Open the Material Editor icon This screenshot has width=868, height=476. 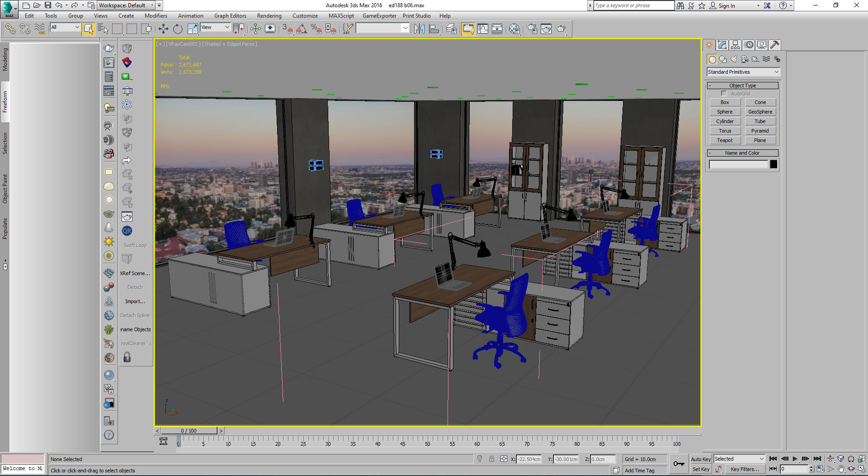(514, 29)
